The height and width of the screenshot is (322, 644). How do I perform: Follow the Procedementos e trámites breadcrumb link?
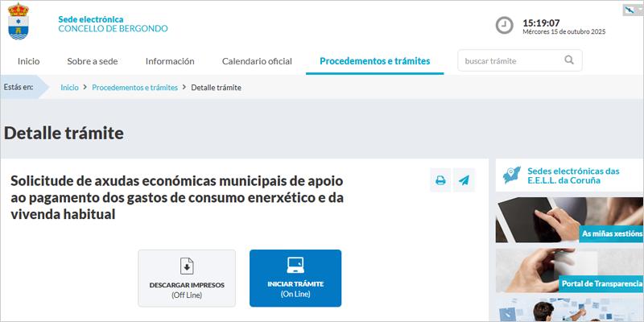(135, 87)
